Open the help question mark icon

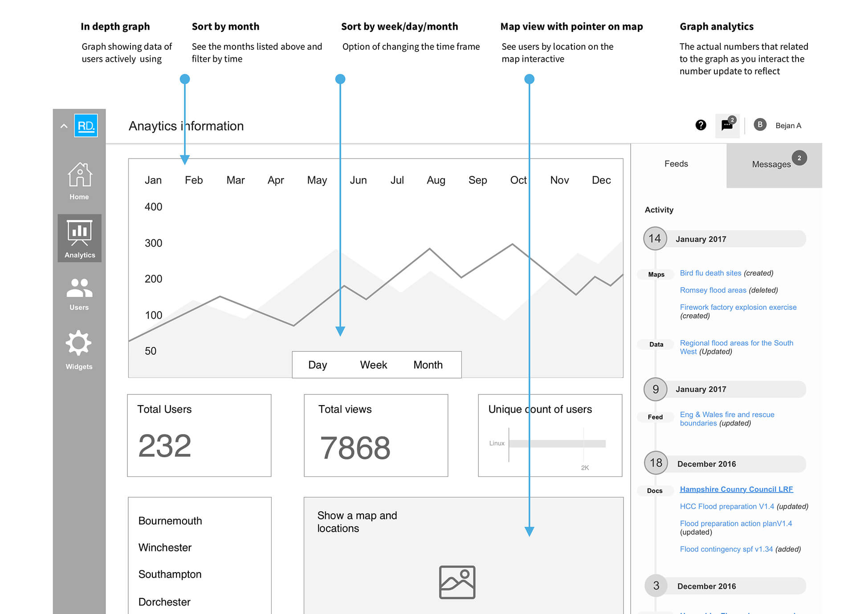pos(701,125)
